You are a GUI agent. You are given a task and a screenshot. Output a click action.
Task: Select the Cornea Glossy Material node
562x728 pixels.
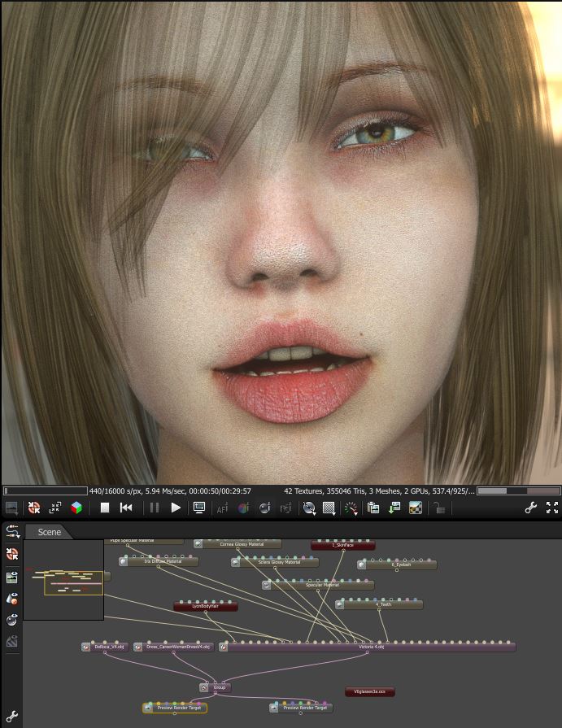click(x=237, y=543)
